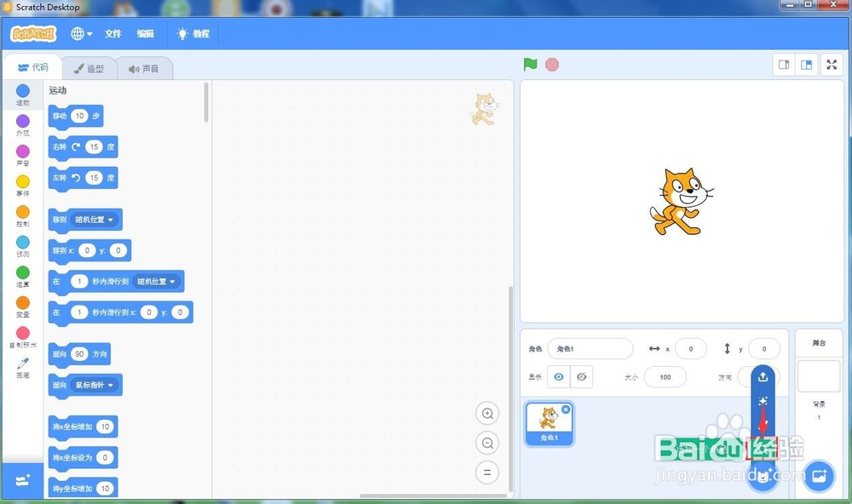Switch to the 代码 tab
This screenshot has height=504, width=852.
point(32,67)
